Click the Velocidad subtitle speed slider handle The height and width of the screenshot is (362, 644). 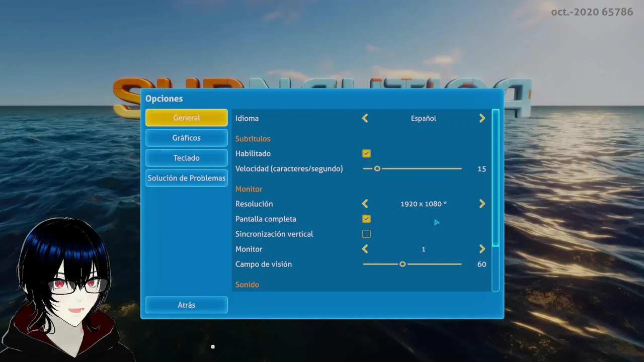[x=377, y=168]
